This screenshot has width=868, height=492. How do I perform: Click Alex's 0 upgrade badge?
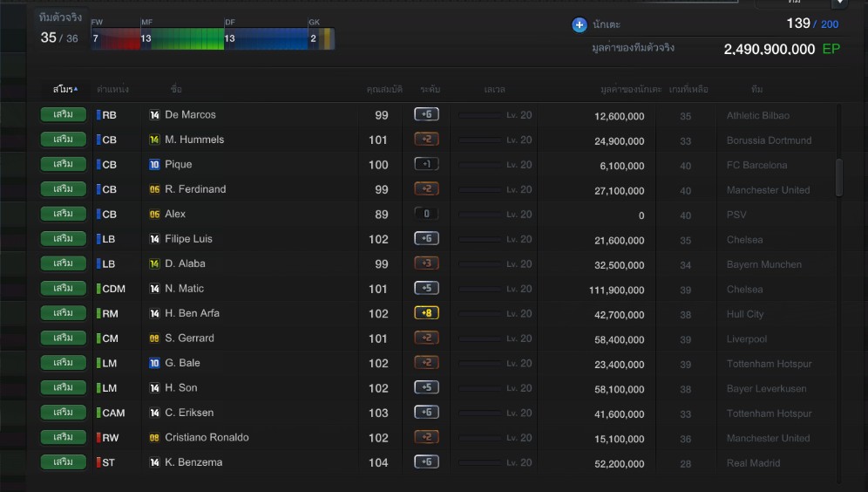coord(426,214)
